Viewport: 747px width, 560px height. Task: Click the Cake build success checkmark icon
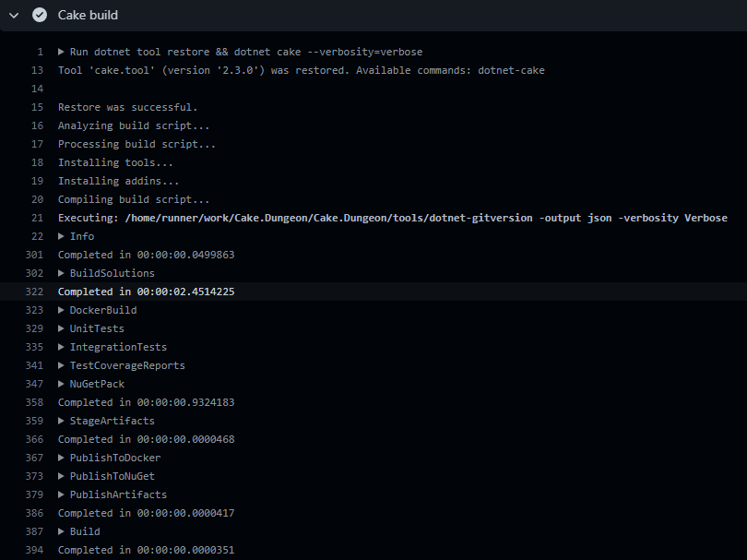(39, 15)
